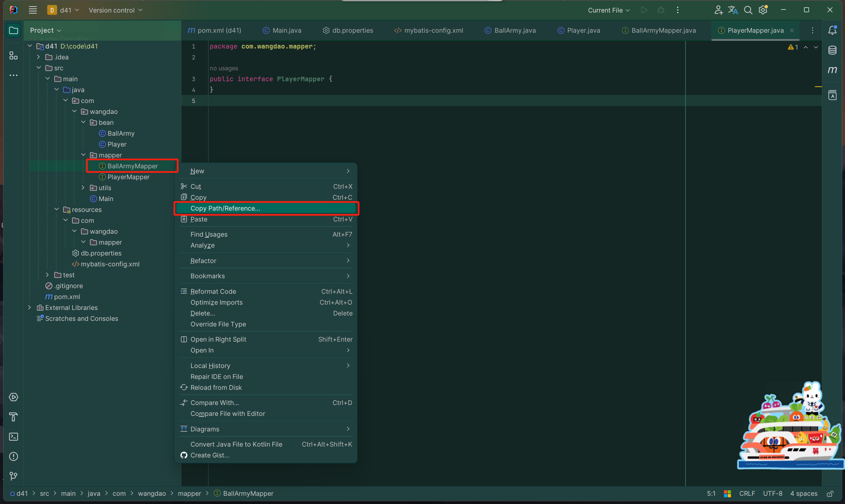Click the Search Everywhere magnifier icon

748,10
